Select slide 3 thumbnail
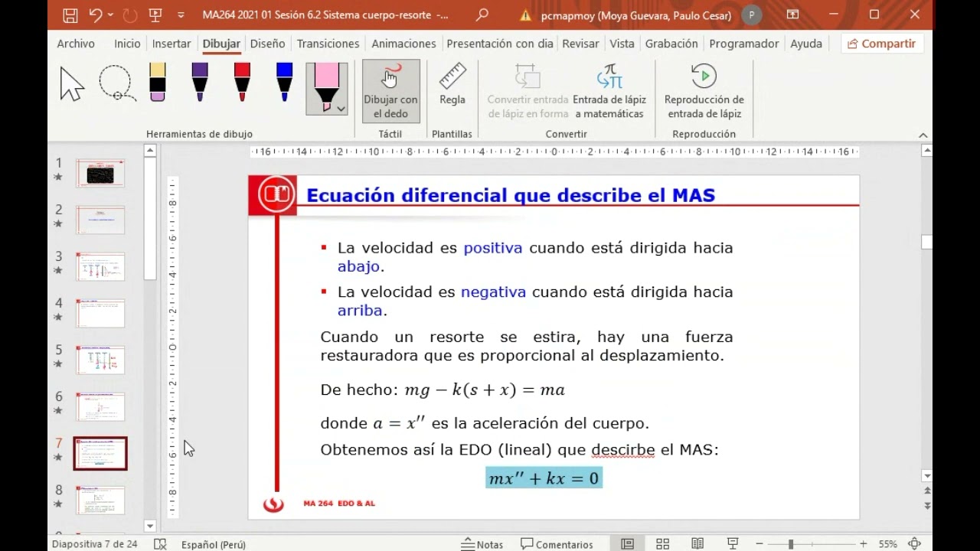This screenshot has height=551, width=980. pyautogui.click(x=100, y=267)
